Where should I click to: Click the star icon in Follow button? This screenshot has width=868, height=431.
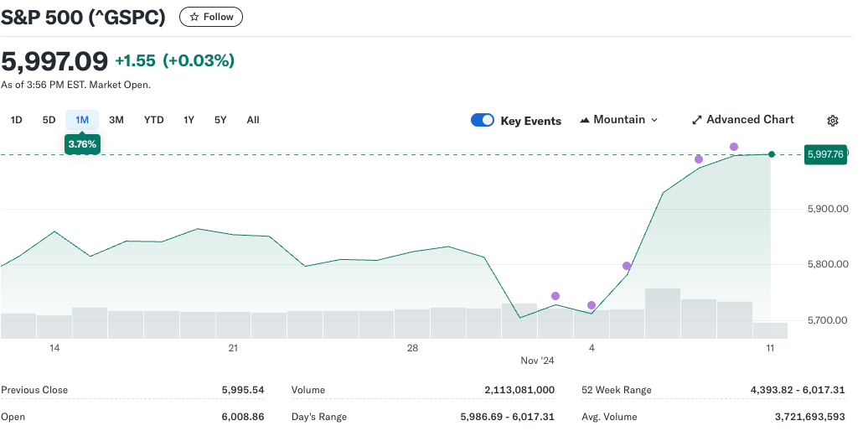click(x=194, y=17)
